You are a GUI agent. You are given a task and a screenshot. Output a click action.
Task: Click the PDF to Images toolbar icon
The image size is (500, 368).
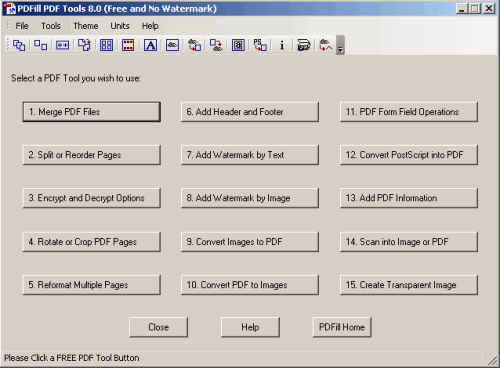click(x=216, y=45)
